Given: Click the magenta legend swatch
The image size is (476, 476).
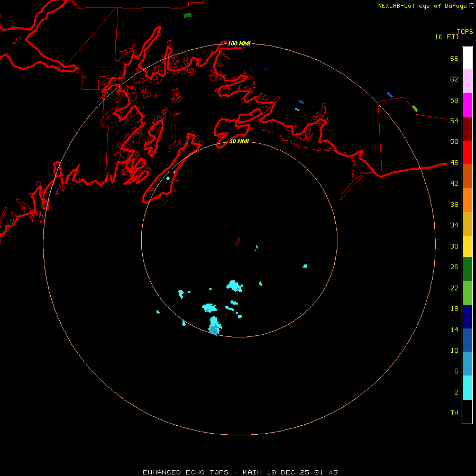Looking at the screenshot, I should pos(467,105).
